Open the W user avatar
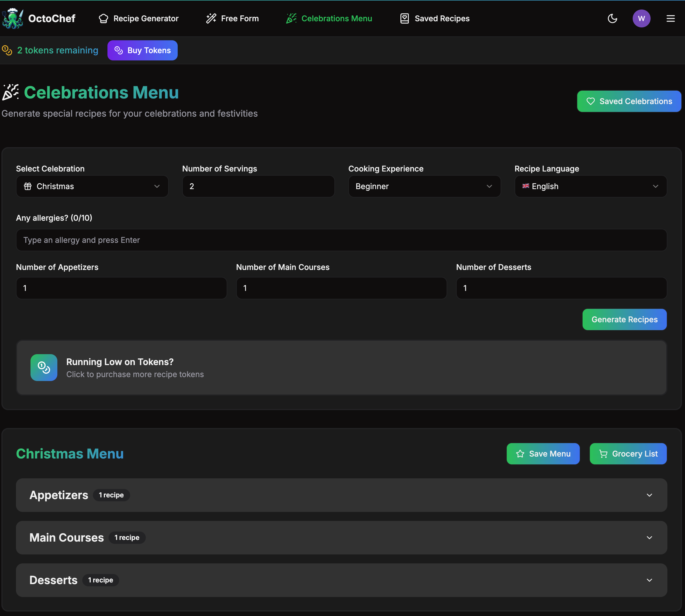The width and height of the screenshot is (685, 616). click(x=641, y=18)
